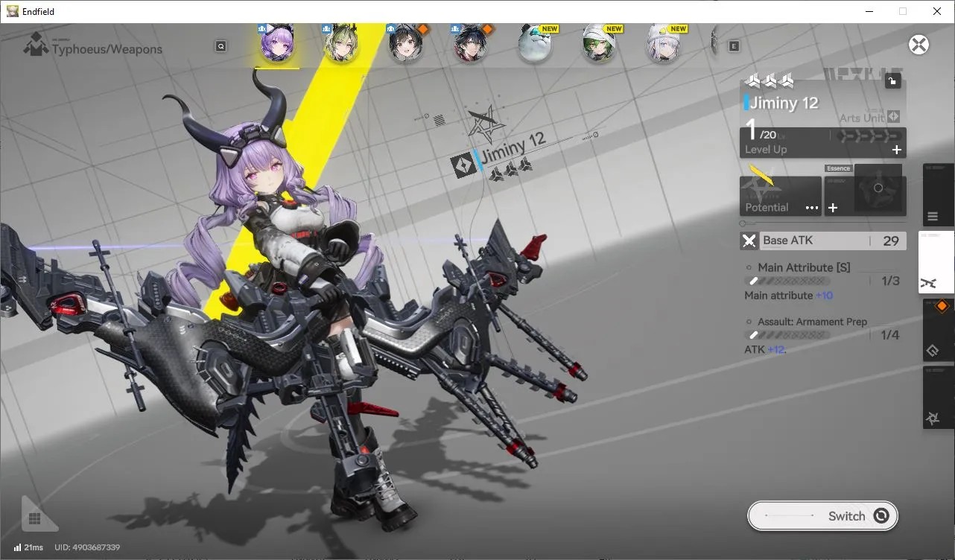Viewport: 955px width, 560px height.
Task: Click the Switch weapon button
Action: 822,515
